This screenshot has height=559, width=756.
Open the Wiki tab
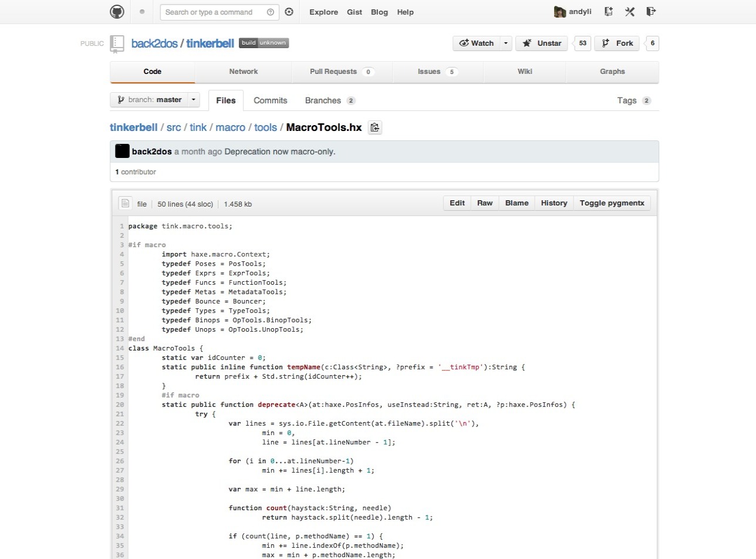point(525,72)
